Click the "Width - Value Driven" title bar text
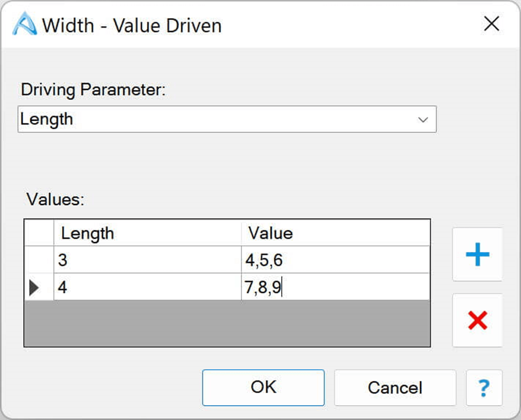This screenshot has height=420, width=521. coord(132,25)
